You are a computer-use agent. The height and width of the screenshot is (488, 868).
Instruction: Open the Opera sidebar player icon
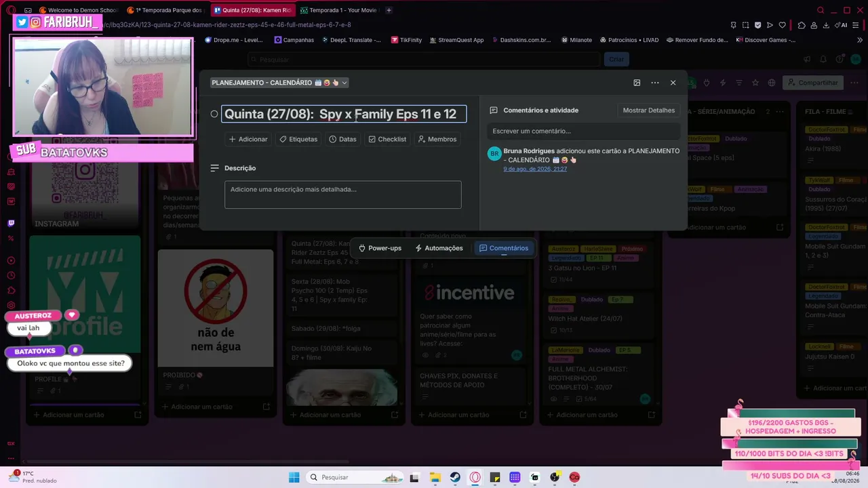[x=11, y=260]
